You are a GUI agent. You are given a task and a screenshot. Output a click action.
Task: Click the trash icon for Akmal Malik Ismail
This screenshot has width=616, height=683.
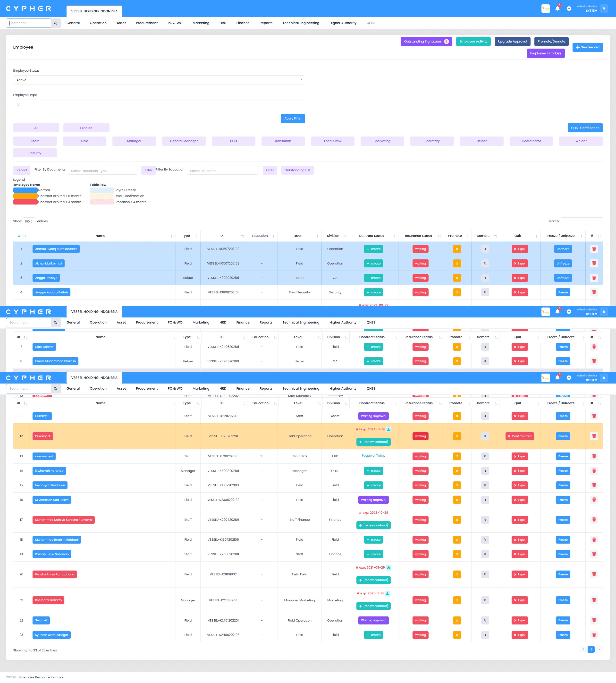click(x=594, y=264)
